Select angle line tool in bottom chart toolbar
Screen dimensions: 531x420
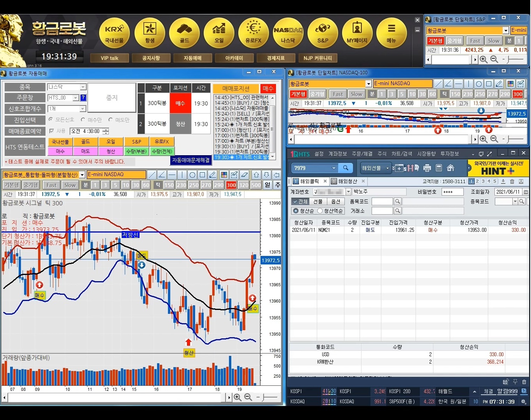click(x=162, y=175)
